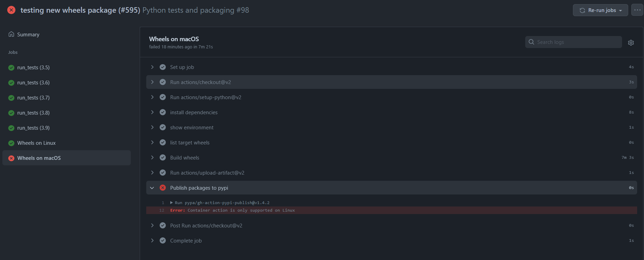This screenshot has width=644, height=260.
Task: Click inside the Search logs input field
Action: (x=573, y=42)
